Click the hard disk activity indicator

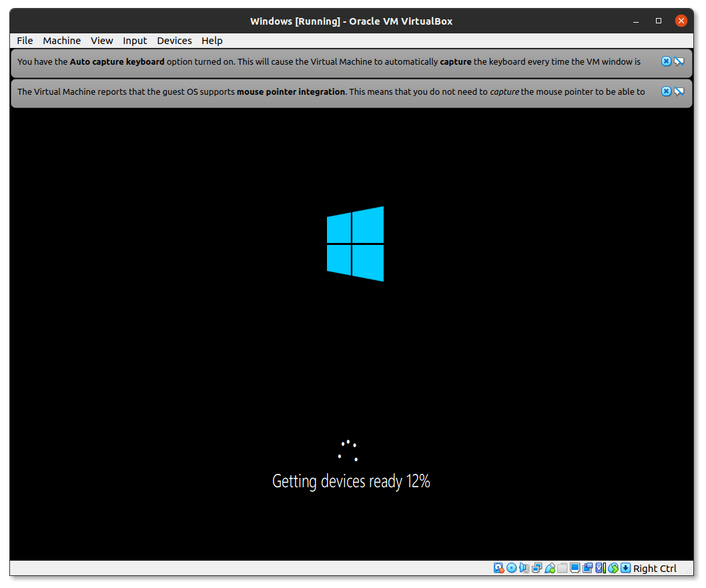coord(498,568)
